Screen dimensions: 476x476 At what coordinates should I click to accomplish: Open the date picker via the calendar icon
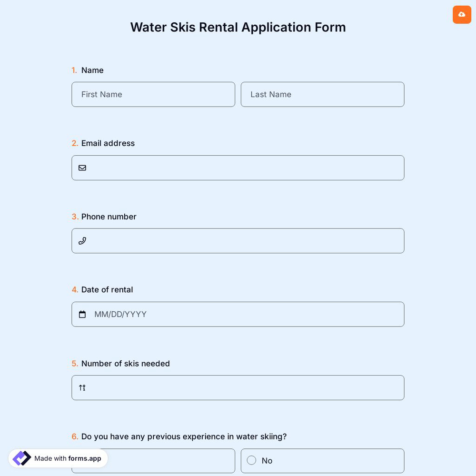pos(82,314)
